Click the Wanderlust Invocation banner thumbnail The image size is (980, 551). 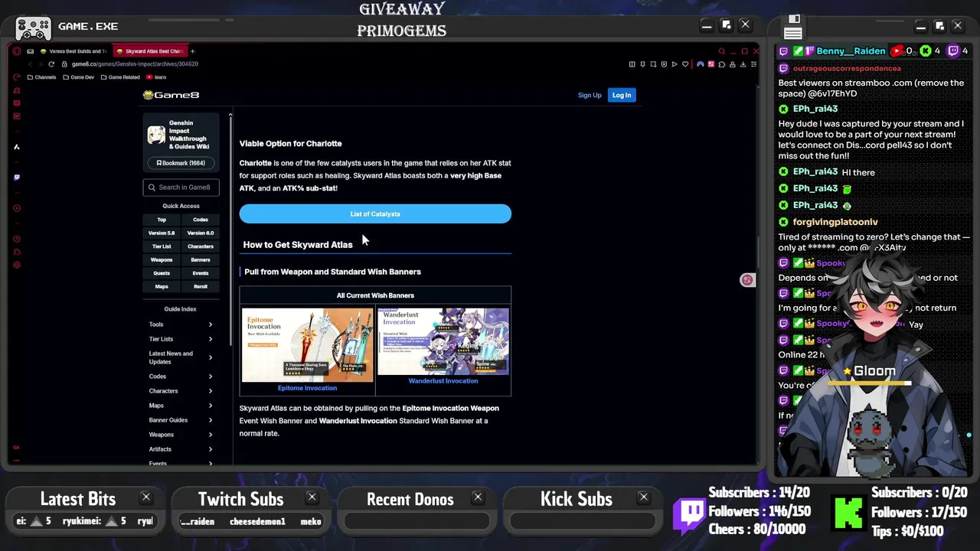pos(443,341)
